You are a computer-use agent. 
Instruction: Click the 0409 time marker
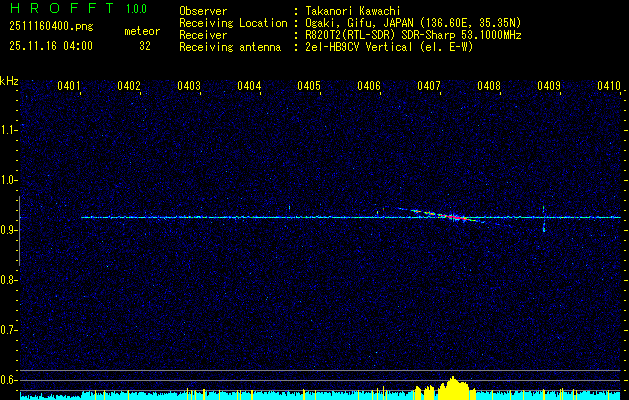tap(549, 86)
